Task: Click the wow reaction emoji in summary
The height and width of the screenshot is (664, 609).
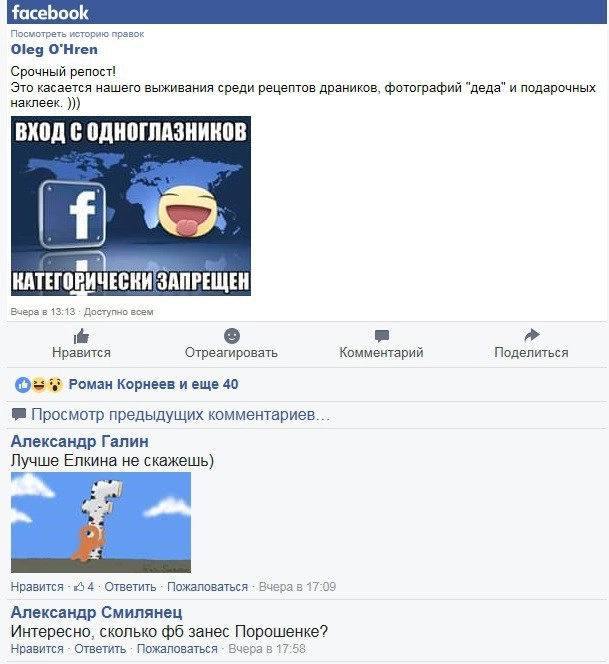Action: coord(55,385)
